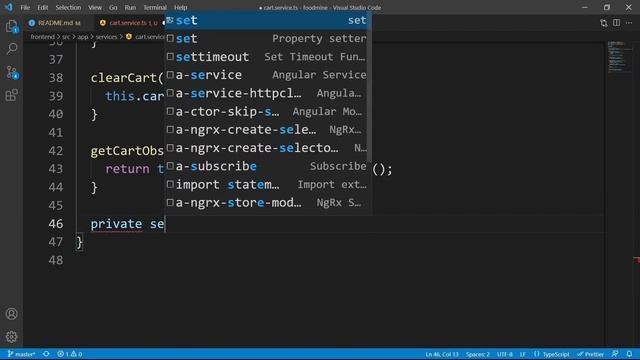Click 'app' in the breadcrumb
Screen dimensions: 640x360
[x=82, y=37]
